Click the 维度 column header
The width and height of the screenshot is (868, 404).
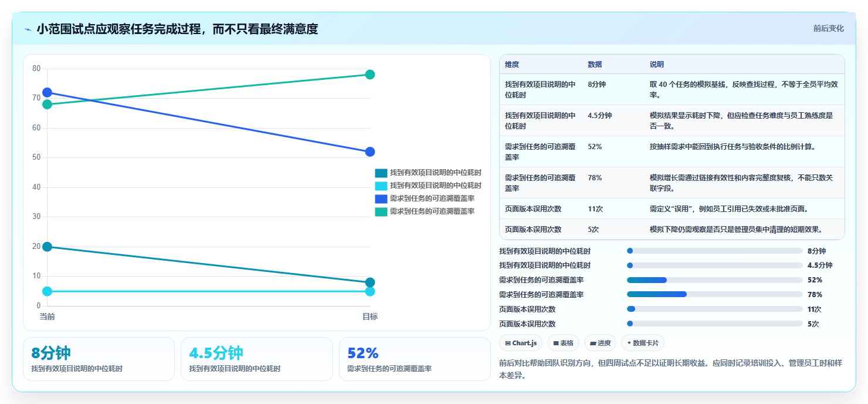(x=512, y=64)
